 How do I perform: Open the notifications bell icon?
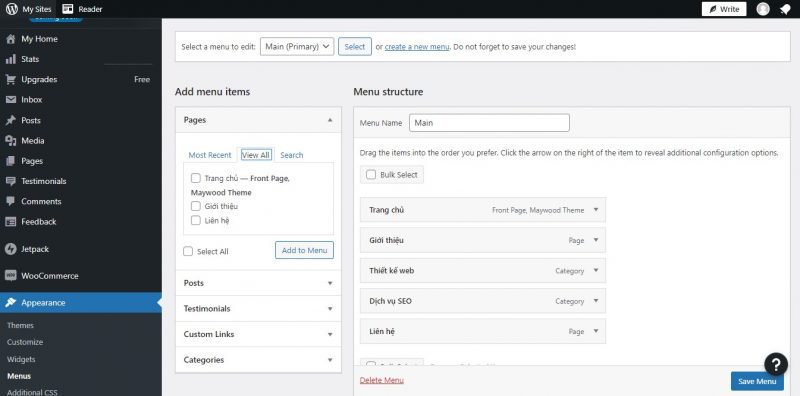click(x=785, y=9)
